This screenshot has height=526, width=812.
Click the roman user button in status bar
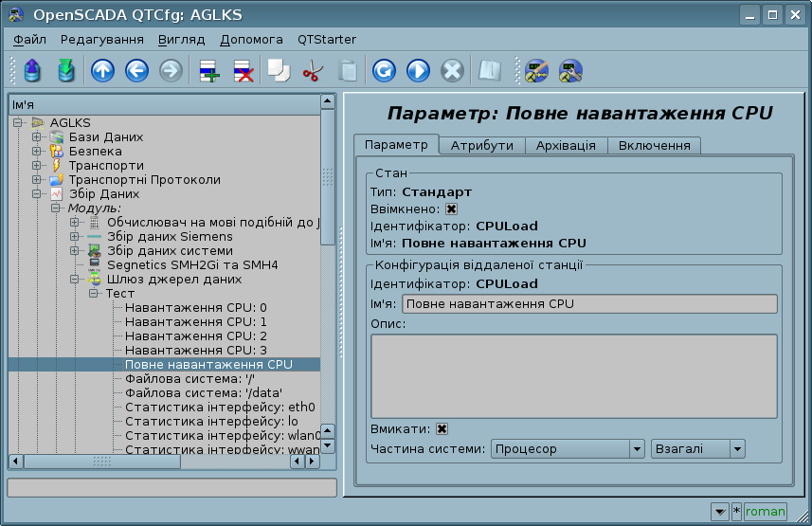(x=766, y=512)
